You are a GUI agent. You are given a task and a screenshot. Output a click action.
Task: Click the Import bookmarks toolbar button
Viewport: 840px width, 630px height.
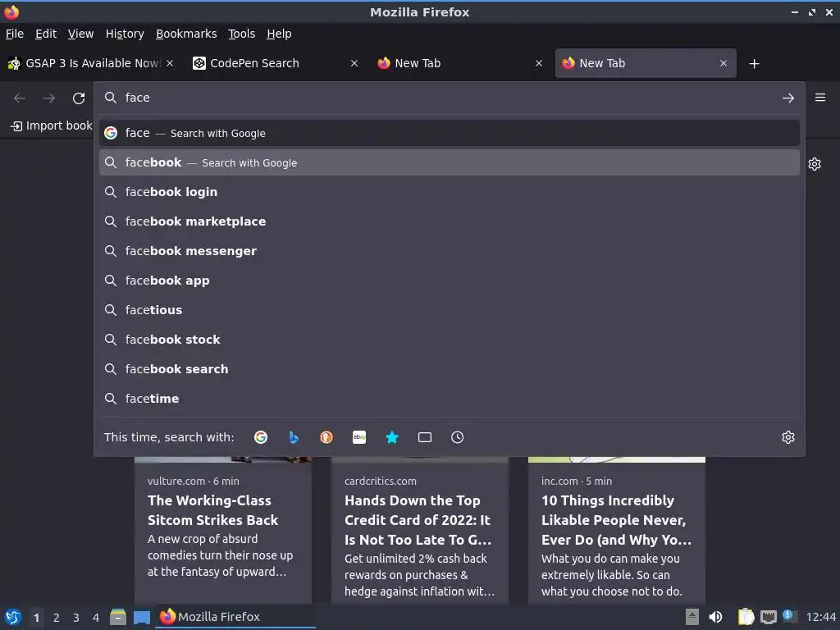52,126
